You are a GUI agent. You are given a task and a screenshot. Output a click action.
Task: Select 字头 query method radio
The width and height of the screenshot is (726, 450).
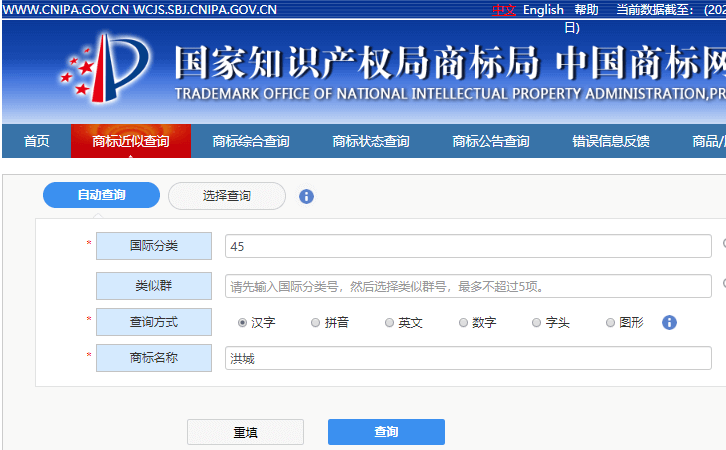(536, 323)
